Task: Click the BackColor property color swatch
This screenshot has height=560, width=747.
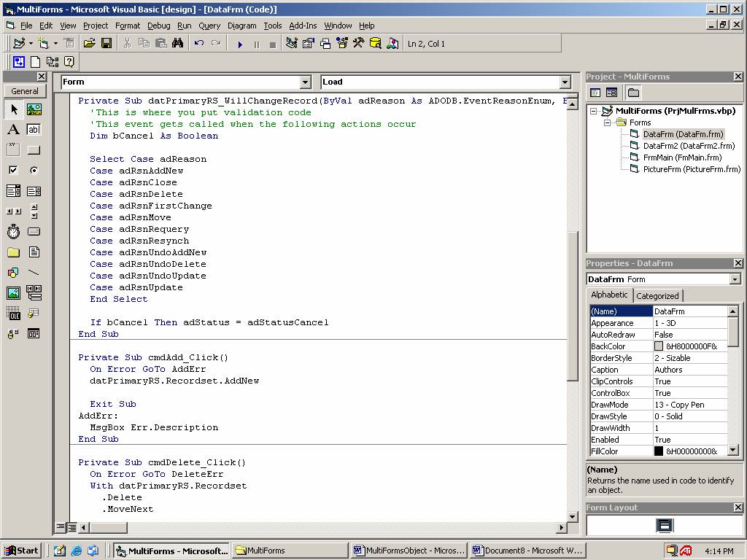Action: [x=659, y=346]
